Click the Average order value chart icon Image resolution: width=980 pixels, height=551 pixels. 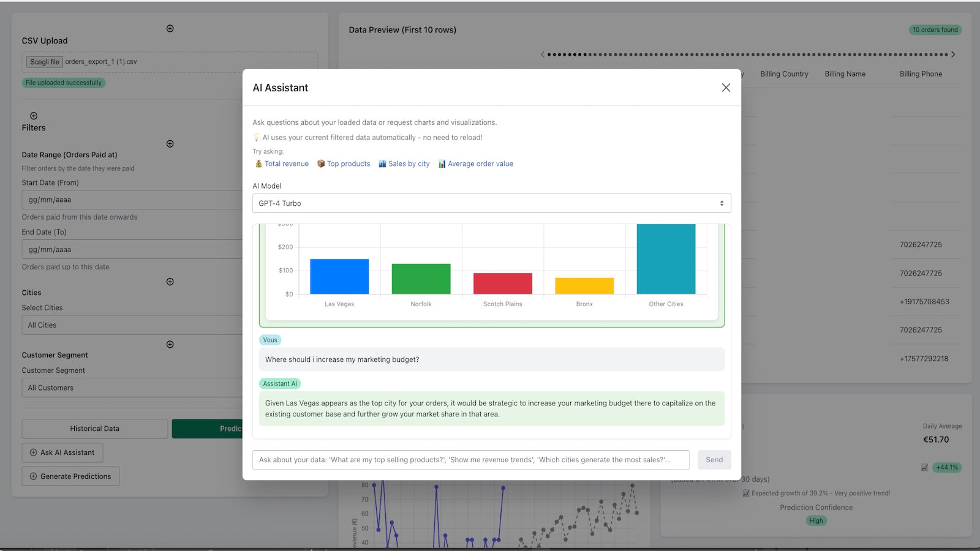440,163
